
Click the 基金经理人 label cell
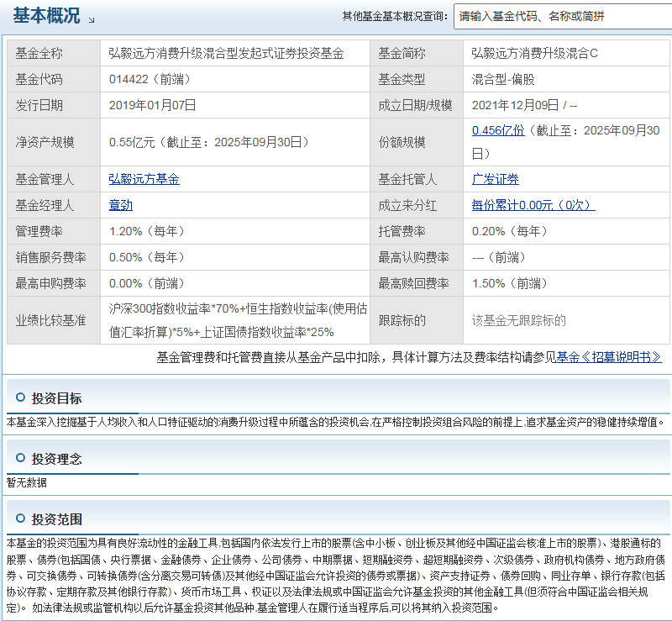[x=54, y=205]
